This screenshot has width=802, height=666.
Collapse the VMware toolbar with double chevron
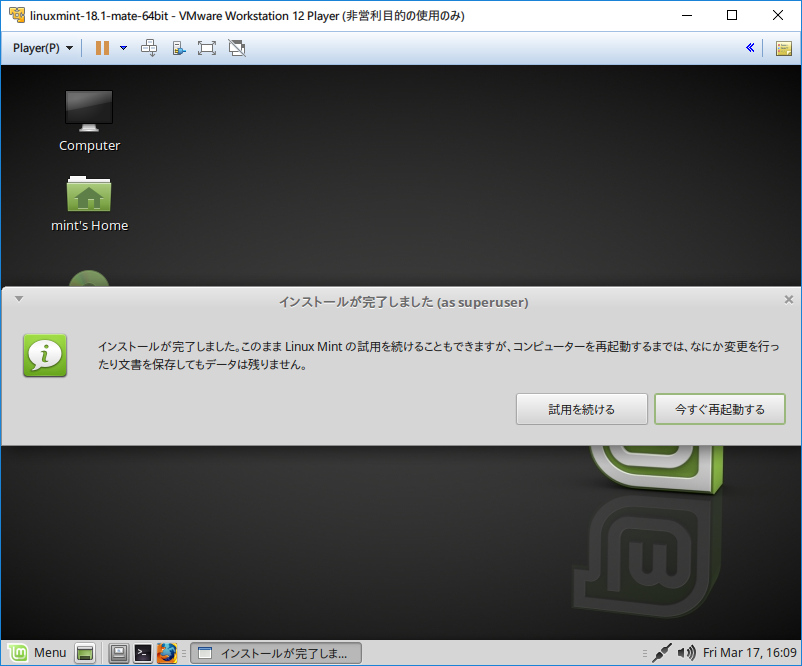coord(750,48)
